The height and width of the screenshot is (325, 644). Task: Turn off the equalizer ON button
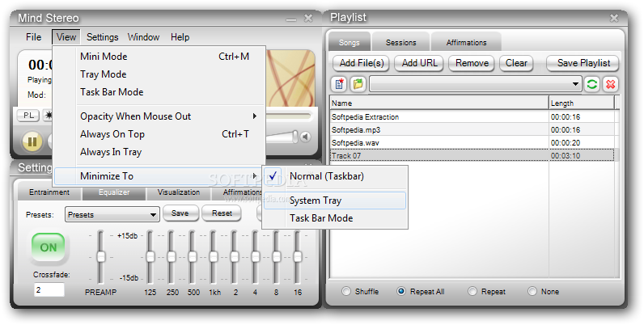pyautogui.click(x=48, y=247)
